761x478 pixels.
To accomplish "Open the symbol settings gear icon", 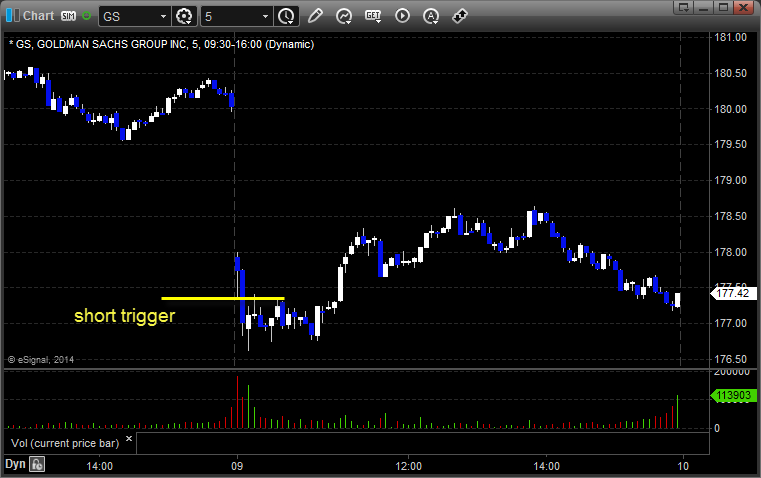I will 184,16.
